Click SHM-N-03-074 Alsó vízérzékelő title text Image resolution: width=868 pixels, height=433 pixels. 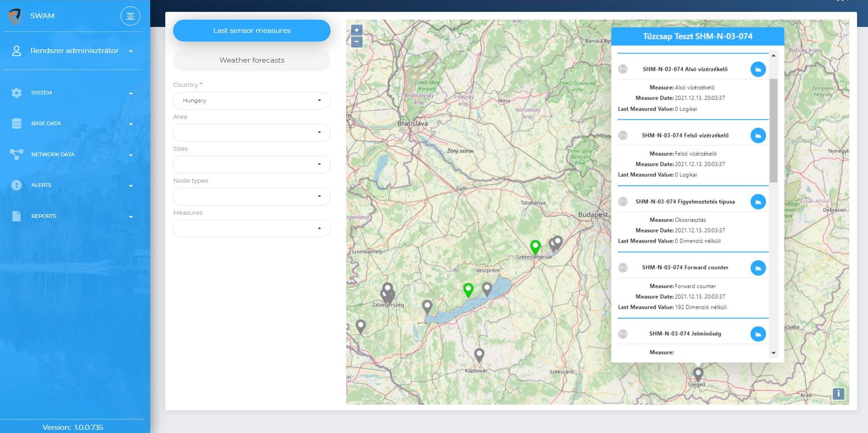click(685, 69)
